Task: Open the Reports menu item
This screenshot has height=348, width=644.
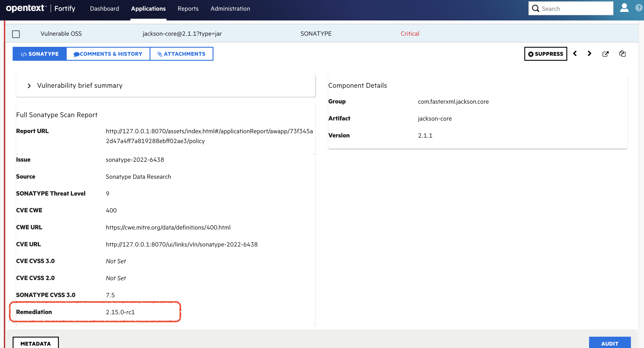Action: (187, 8)
